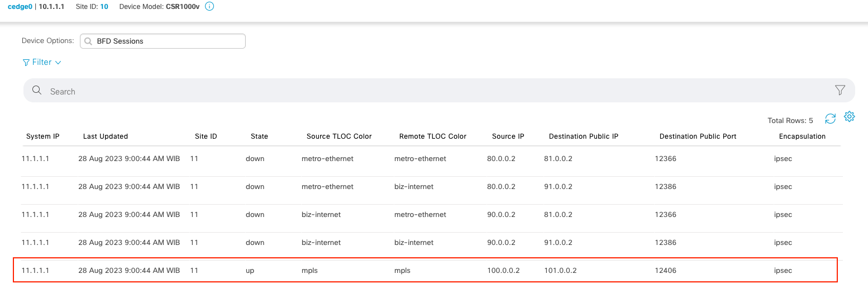Click Remote TLOC Color column header

(x=432, y=136)
